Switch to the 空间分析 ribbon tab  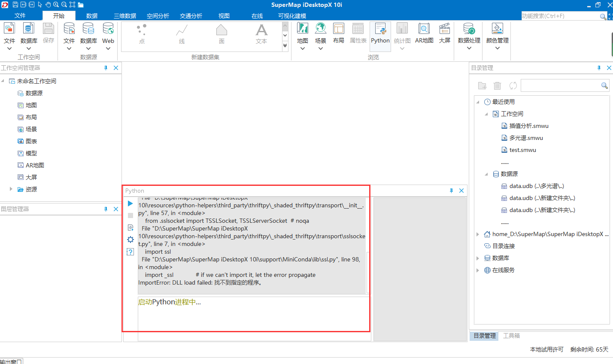[x=158, y=16]
